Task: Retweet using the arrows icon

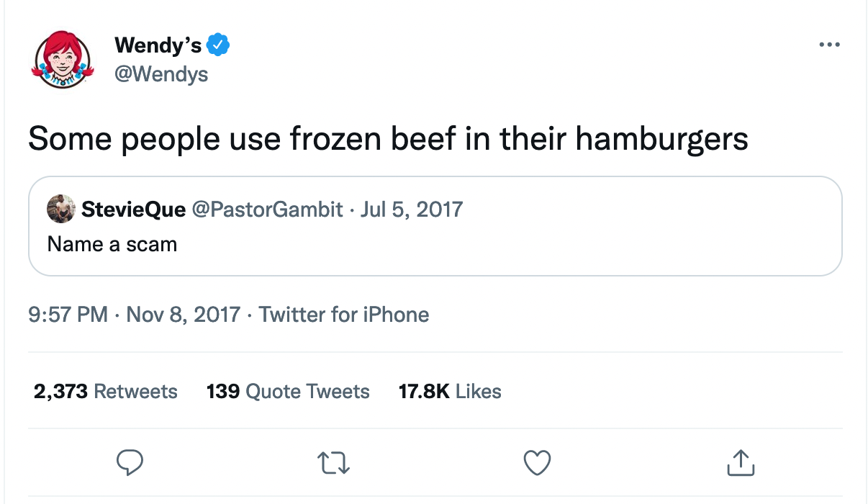Action: 334,462
